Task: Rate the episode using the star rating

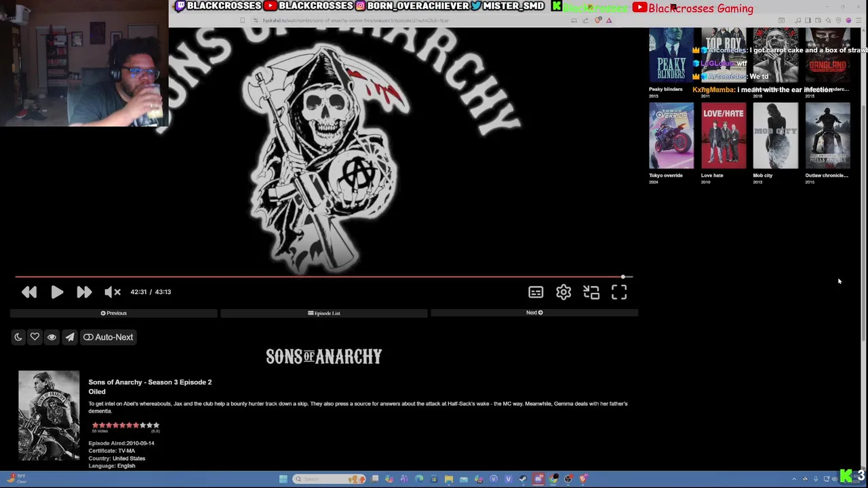Action: 125,425
